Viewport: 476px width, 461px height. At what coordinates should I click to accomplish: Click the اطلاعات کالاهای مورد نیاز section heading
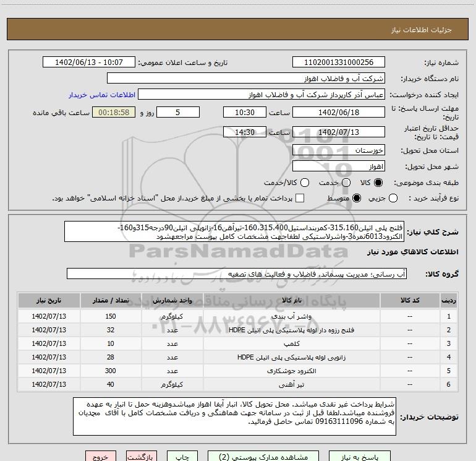point(412,252)
